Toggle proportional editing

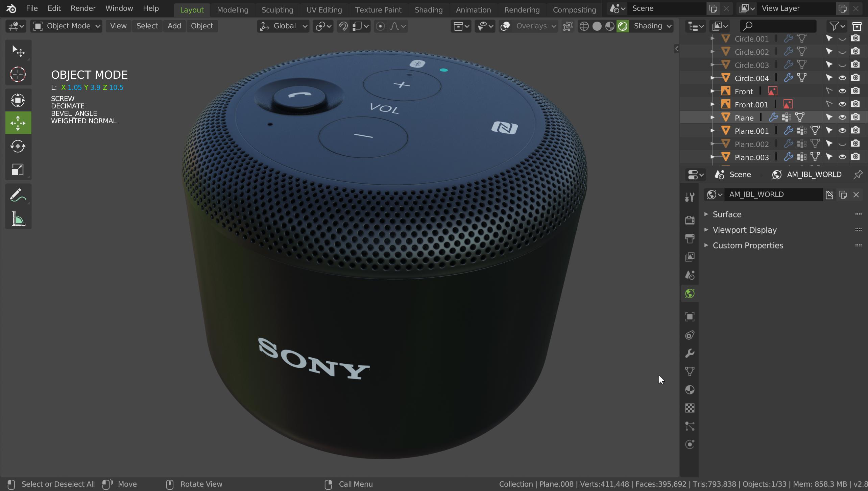coord(380,26)
